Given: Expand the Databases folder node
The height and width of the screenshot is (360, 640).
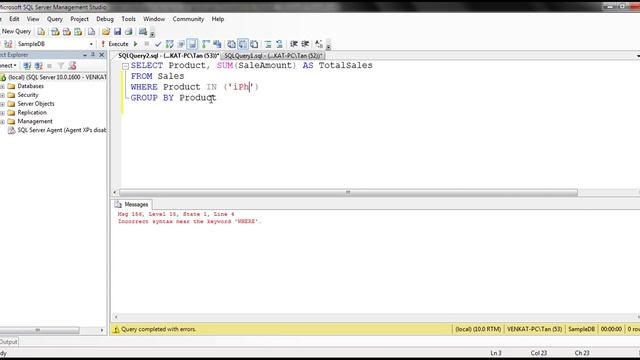Looking at the screenshot, I should (x=2, y=87).
